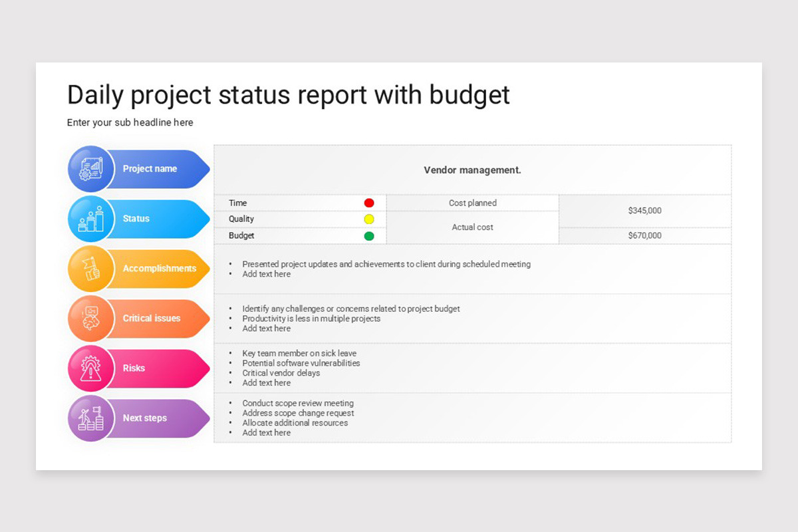Switch to the Accomplishments section
The image size is (798, 532).
tap(161, 269)
